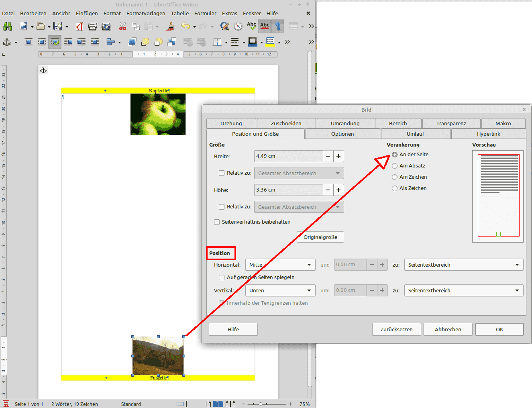The image size is (532, 408).
Task: Click the Hilfe button in dialog
Action: click(233, 329)
